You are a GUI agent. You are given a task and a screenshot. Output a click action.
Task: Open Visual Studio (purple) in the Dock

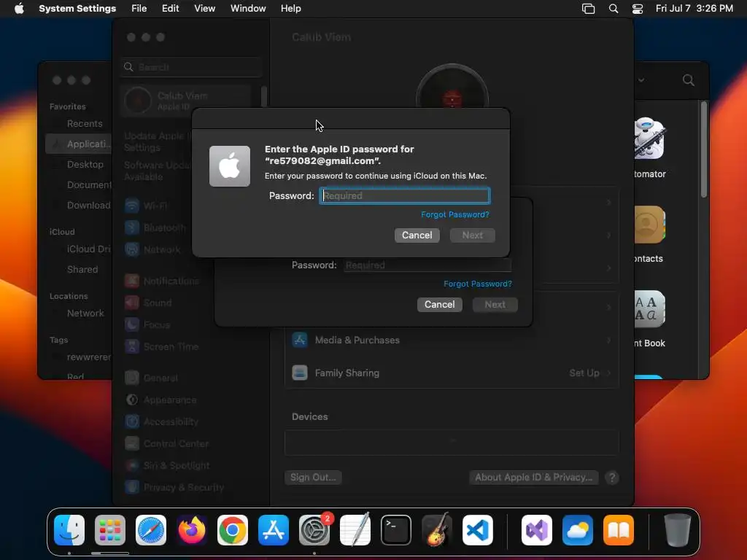pos(537,530)
